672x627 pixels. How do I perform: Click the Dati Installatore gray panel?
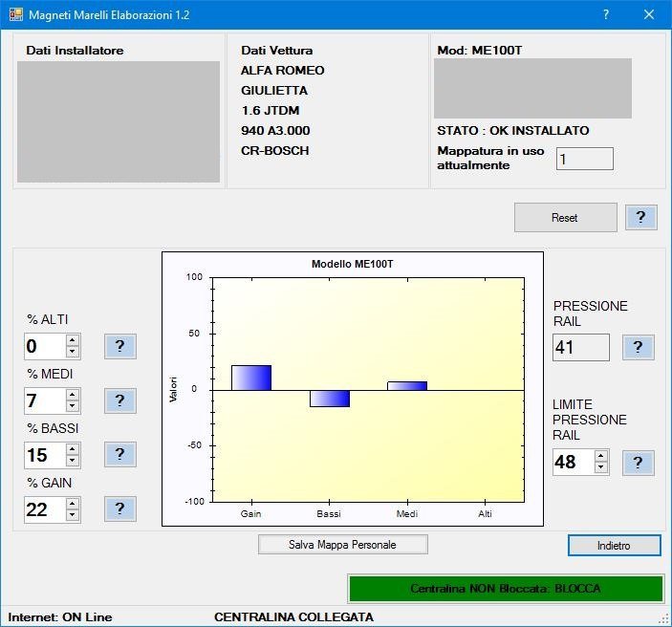coord(119,121)
